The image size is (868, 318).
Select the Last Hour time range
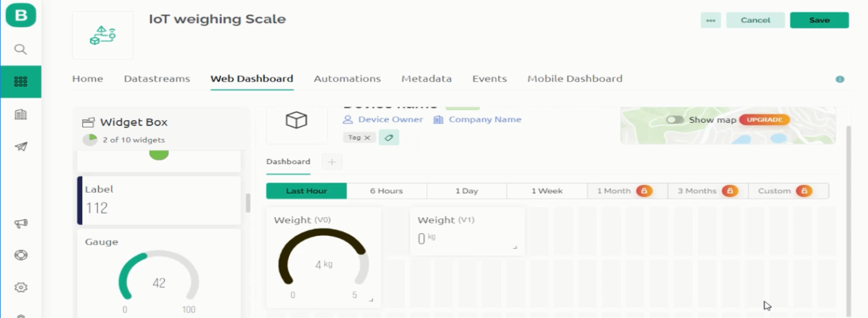click(307, 191)
